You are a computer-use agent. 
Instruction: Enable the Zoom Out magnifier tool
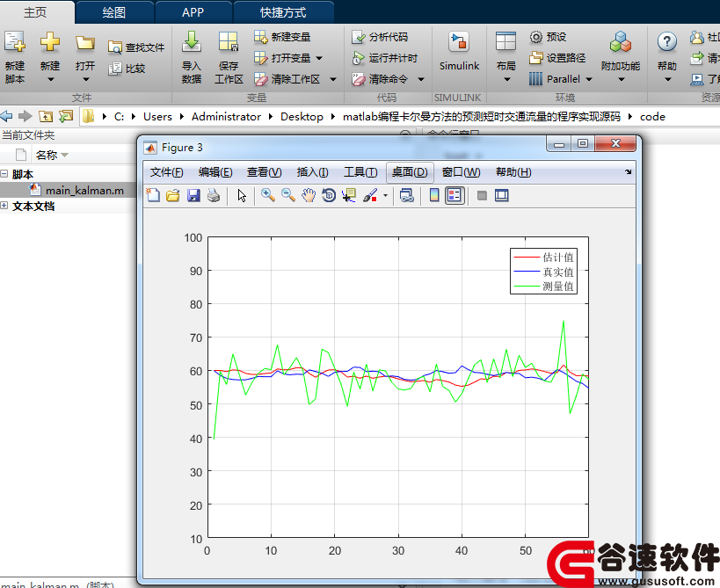(x=287, y=195)
